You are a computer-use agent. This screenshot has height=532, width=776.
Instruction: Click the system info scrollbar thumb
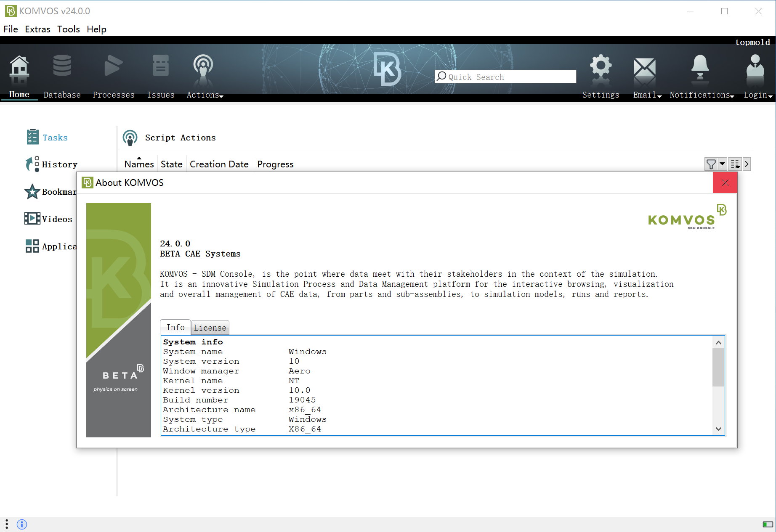[x=718, y=367]
